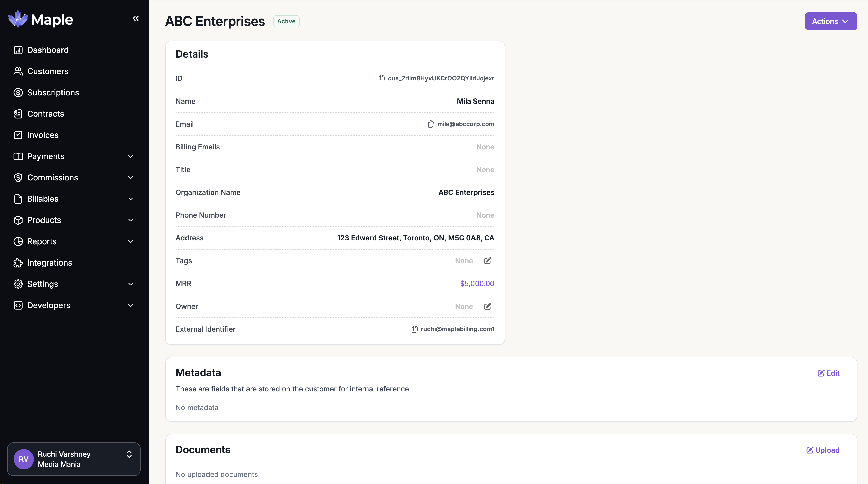Edit Owner pencil icon
This screenshot has width=868, height=484.
pos(488,306)
